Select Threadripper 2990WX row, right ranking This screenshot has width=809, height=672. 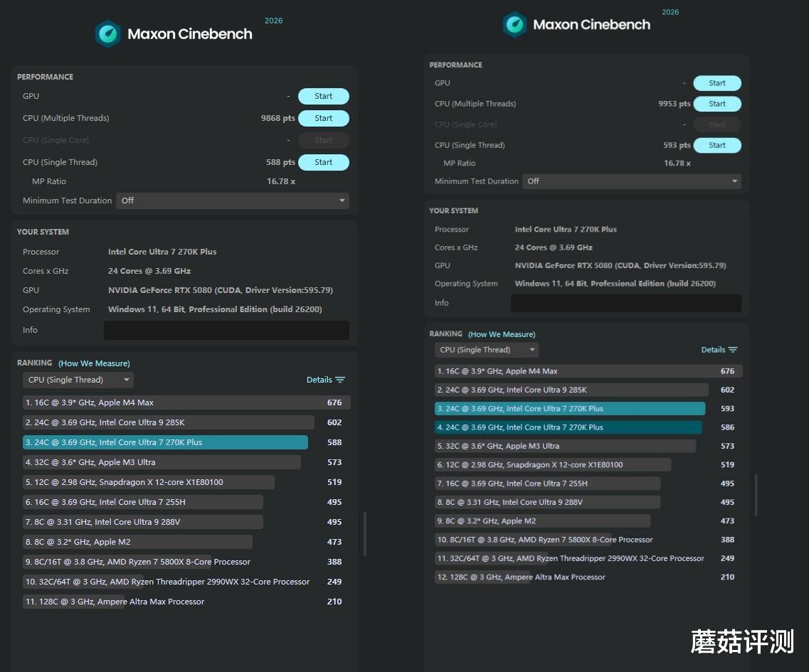[588, 558]
